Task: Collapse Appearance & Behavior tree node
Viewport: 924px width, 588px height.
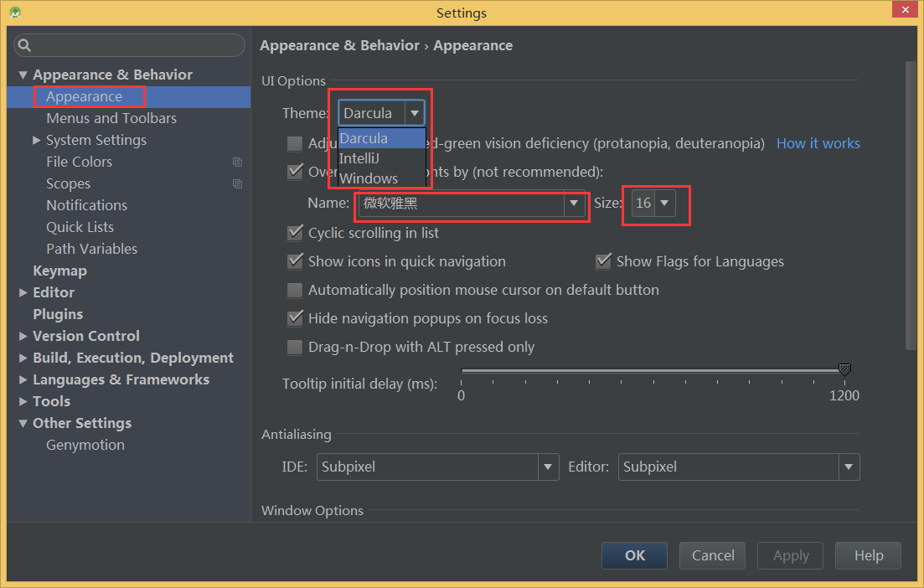Action: click(23, 75)
